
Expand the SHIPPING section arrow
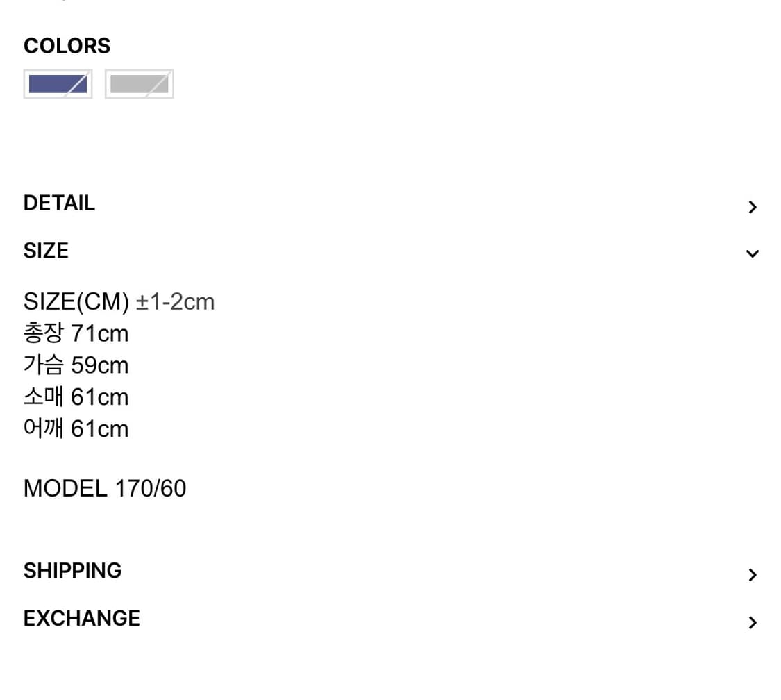coord(753,574)
